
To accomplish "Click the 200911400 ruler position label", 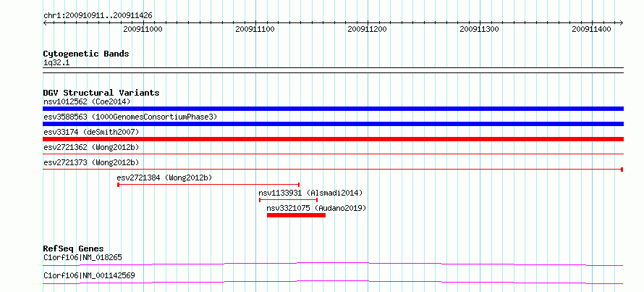I will 592,30.
